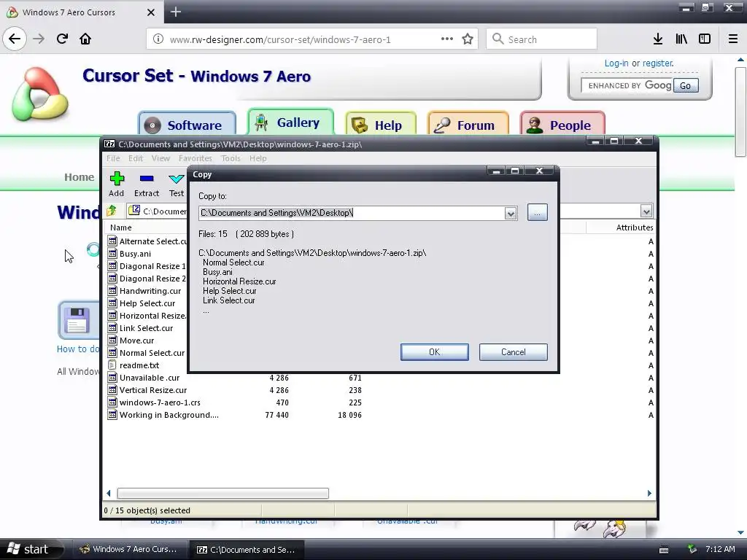747x560 pixels.
Task: Click the Home link on webpage
Action: point(79,177)
